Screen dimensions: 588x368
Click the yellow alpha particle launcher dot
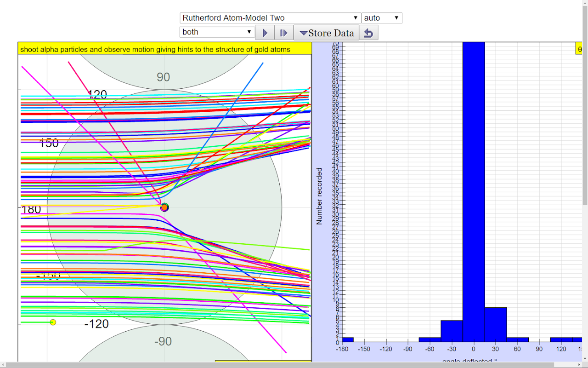coord(53,322)
